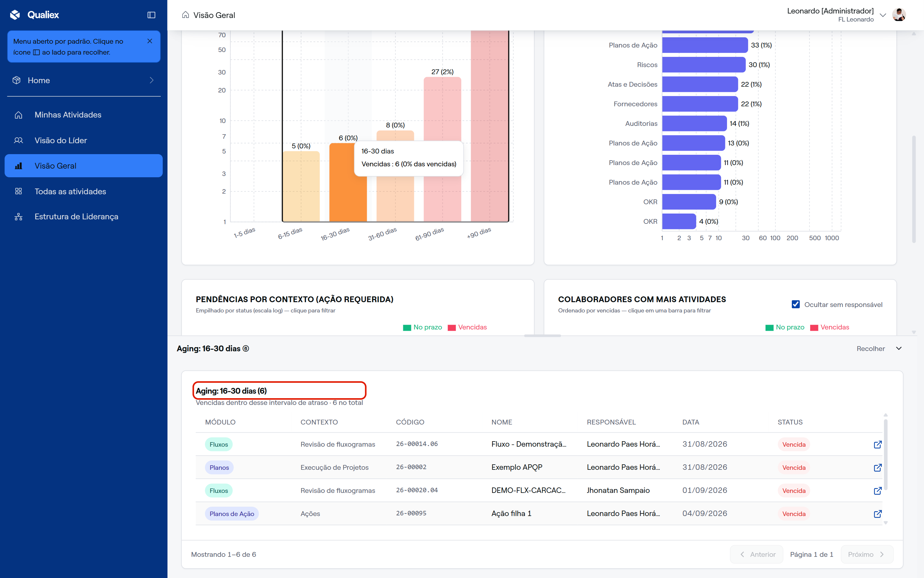Click the Home cube icon

16,80
